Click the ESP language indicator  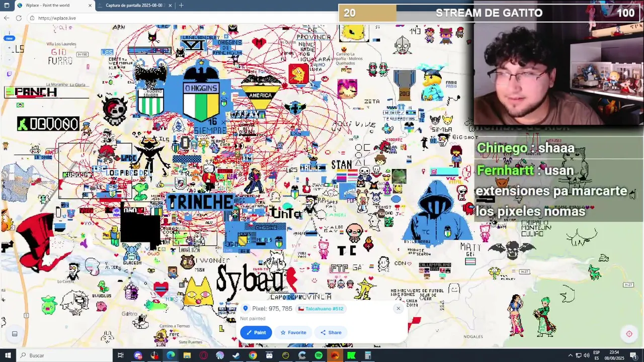[x=597, y=355]
